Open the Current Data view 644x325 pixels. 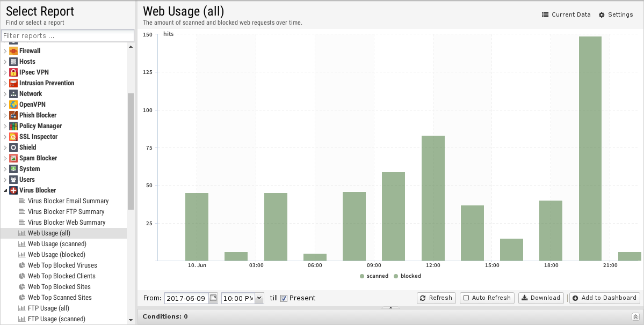(x=566, y=15)
